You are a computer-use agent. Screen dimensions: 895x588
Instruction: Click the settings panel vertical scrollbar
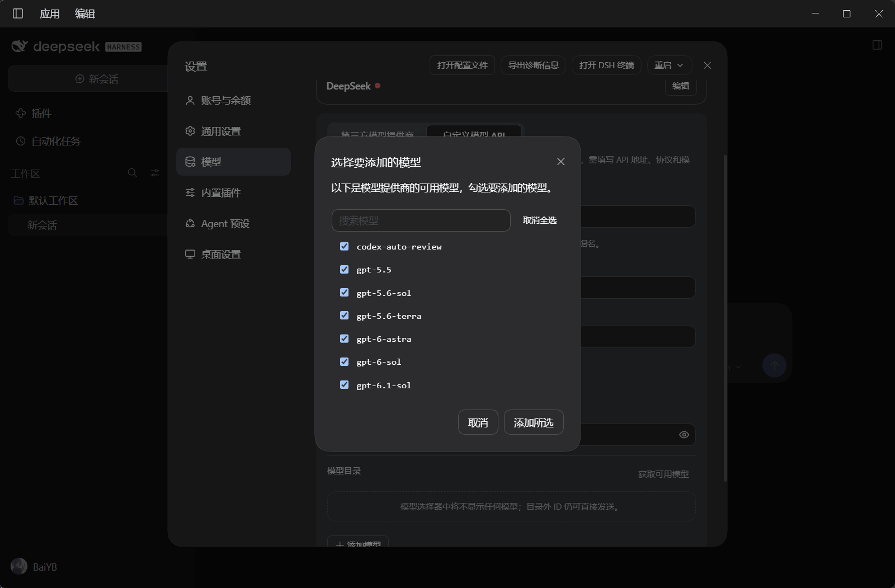(x=726, y=318)
